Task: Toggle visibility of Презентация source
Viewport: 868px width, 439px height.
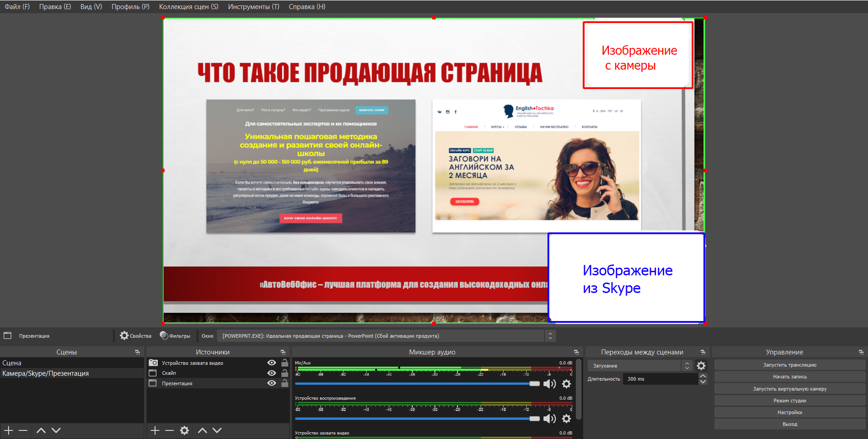Action: [272, 383]
